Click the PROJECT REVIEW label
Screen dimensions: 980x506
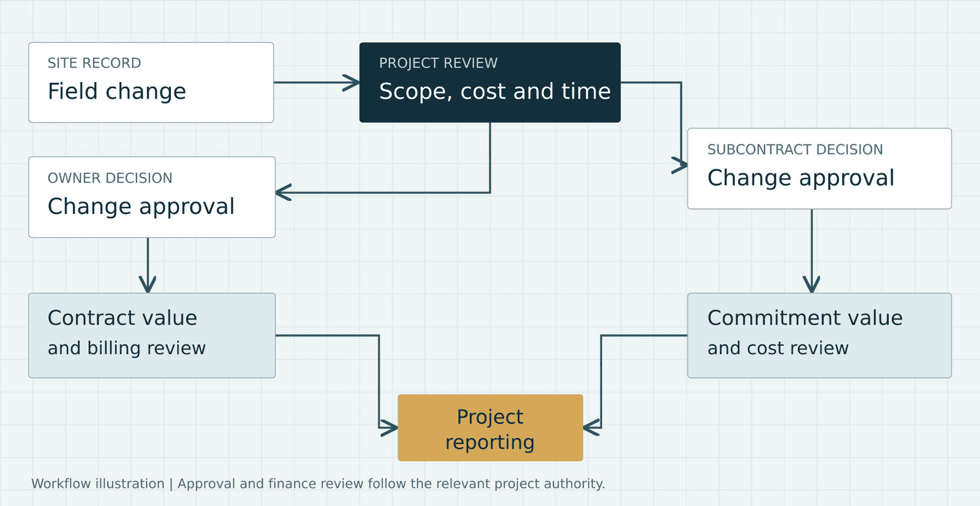coord(438,63)
